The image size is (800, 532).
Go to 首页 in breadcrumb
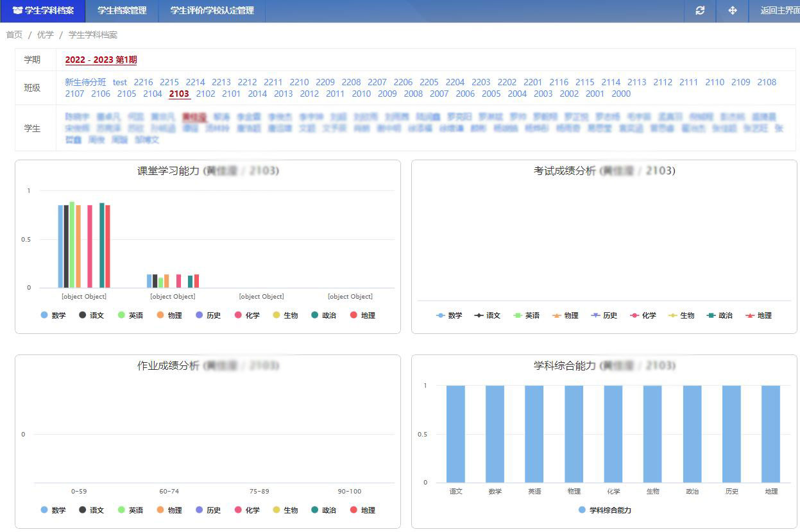click(x=14, y=35)
